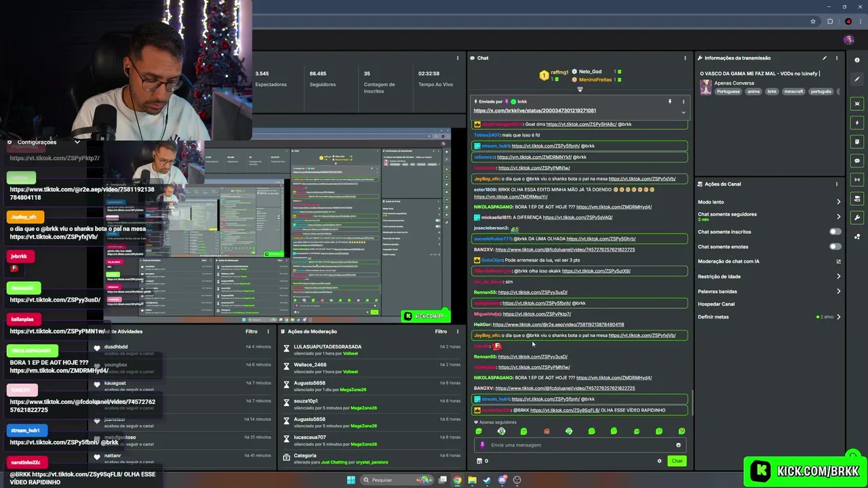Click LULASUAPUTADESGRASADA moderation entry
868x488 pixels.
(372, 350)
